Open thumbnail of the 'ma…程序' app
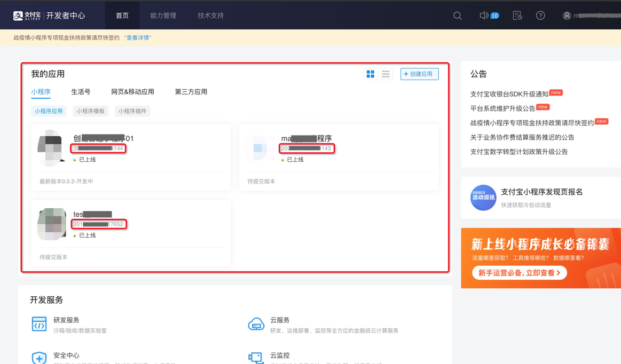The width and height of the screenshot is (621, 364). pyautogui.click(x=260, y=148)
